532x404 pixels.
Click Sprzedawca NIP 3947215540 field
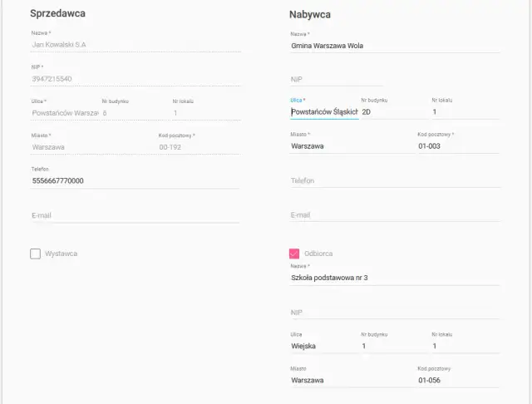tap(135, 79)
